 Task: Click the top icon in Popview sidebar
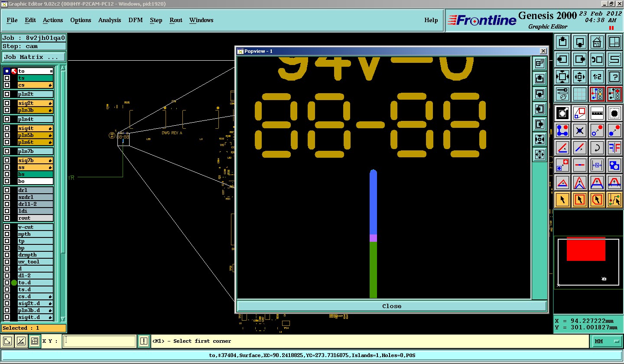click(539, 64)
